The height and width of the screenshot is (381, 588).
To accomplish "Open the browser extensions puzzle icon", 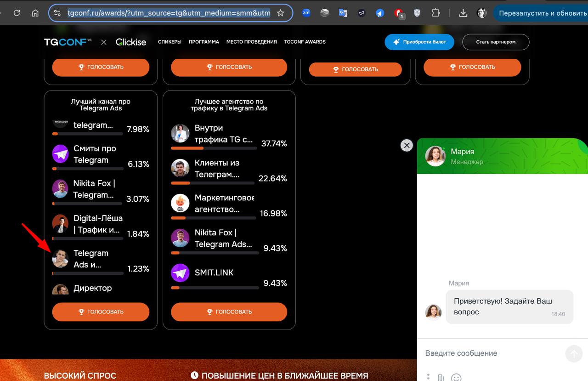I will [x=435, y=13].
